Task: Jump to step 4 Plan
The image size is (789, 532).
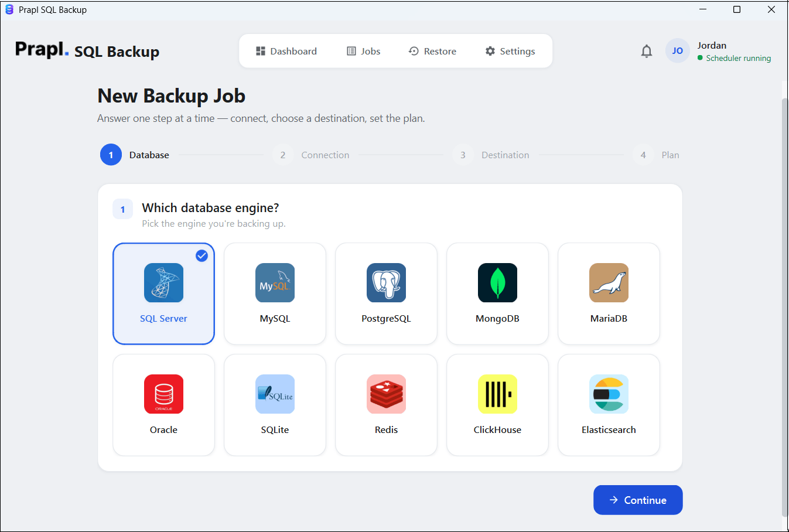Action: pyautogui.click(x=656, y=155)
